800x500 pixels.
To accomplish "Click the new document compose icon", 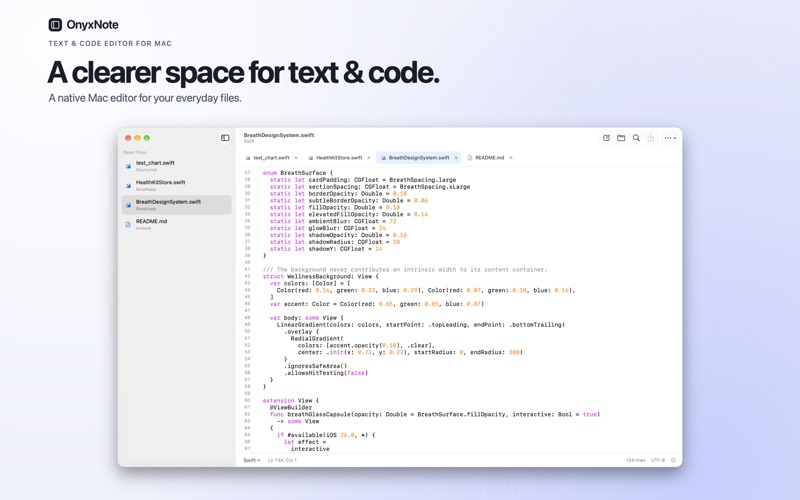I will point(606,138).
